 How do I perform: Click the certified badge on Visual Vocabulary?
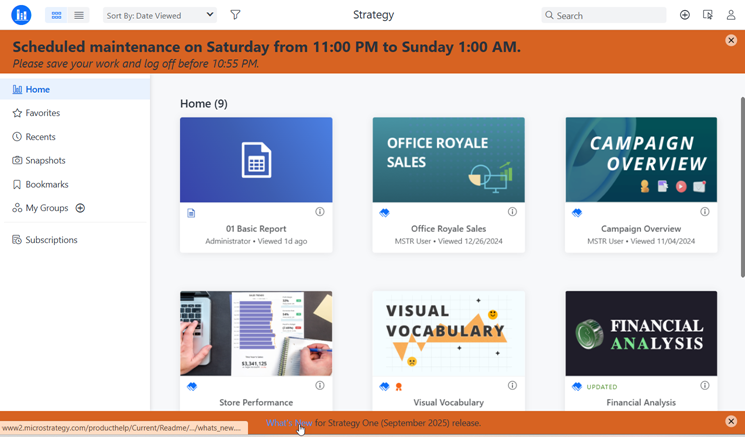click(399, 387)
